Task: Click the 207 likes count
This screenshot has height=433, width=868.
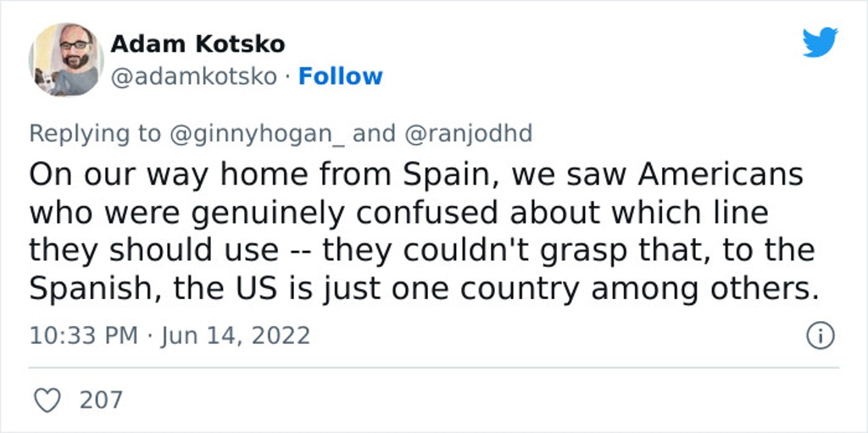Action: pyautogui.click(x=102, y=400)
